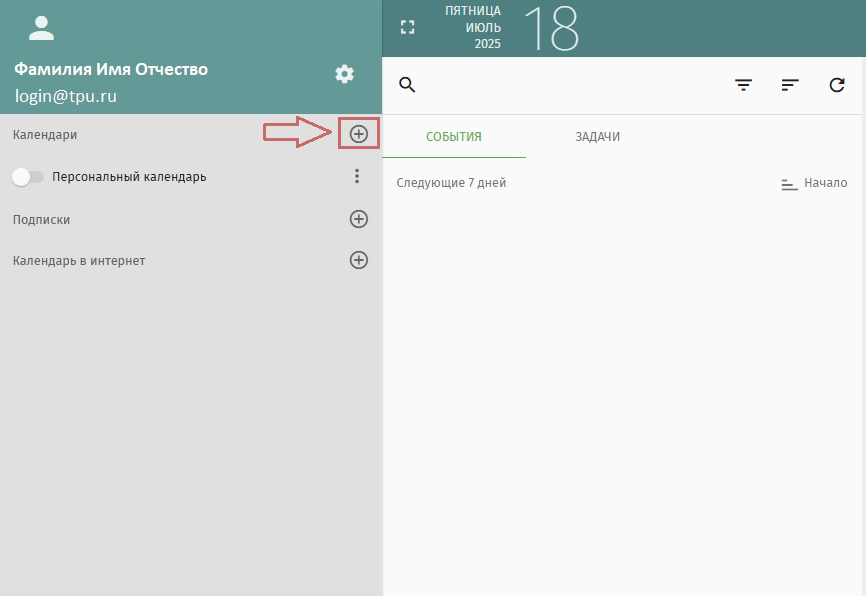
Task: Open settings via the gear icon
Action: [x=345, y=74]
